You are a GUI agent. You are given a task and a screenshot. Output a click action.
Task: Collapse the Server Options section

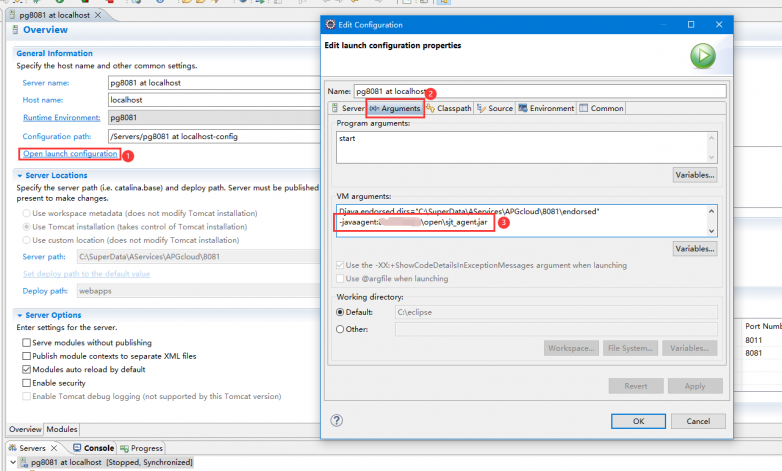(18, 315)
